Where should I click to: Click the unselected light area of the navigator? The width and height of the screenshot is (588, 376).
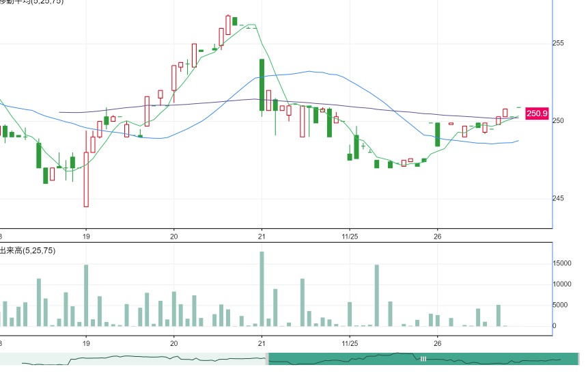pyautogui.click(x=132, y=359)
